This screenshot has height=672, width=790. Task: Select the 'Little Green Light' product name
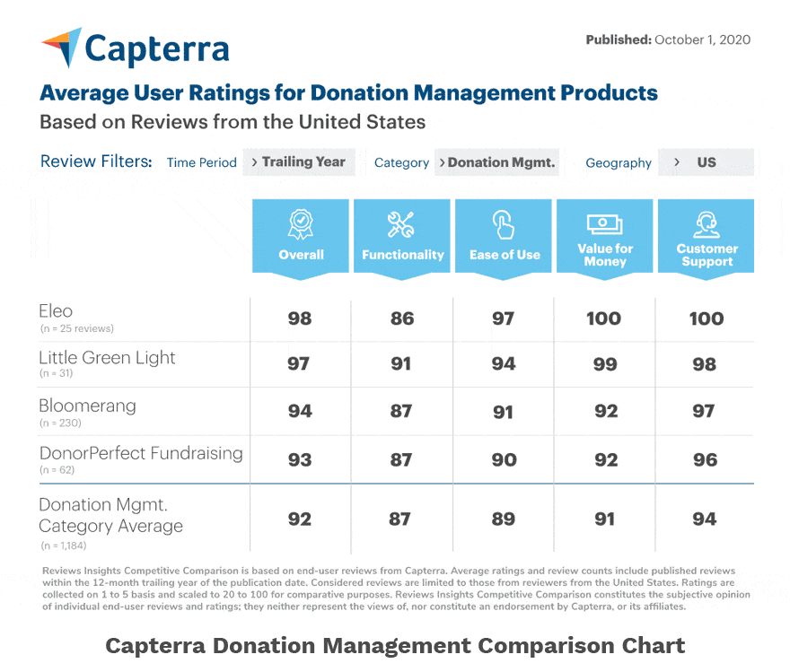(x=108, y=358)
